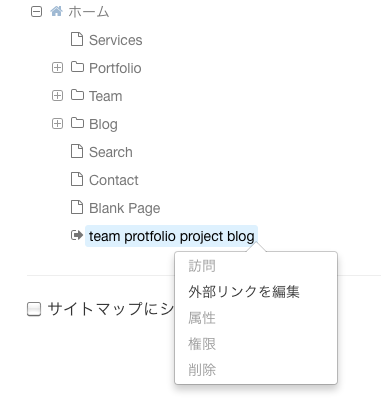This screenshot has width=381, height=416.
Task: Select the team protfolio project blog item
Action: (171, 236)
